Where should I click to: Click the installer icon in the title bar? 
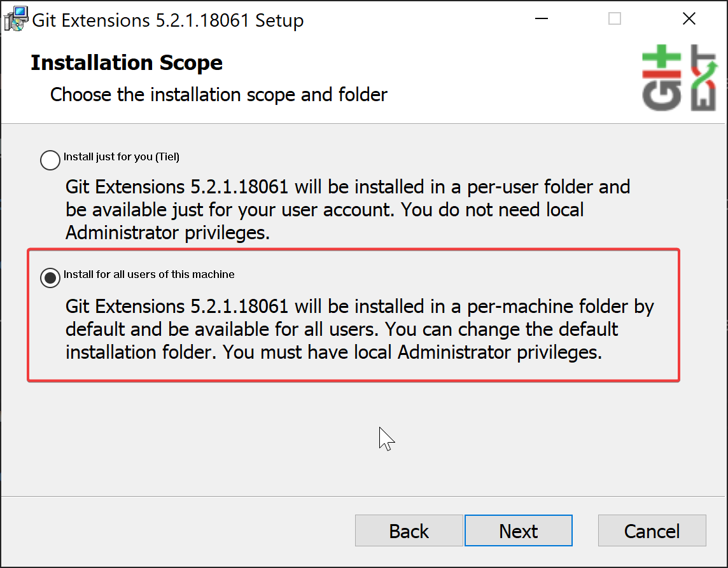point(16,19)
